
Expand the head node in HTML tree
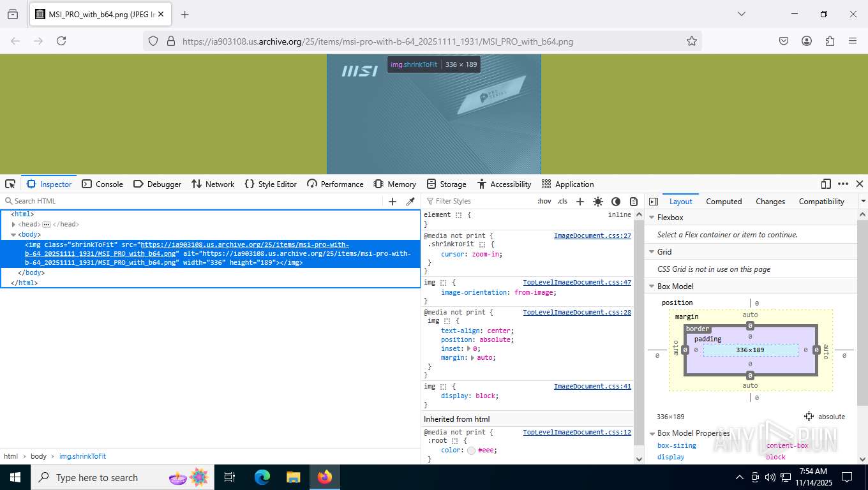13,225
